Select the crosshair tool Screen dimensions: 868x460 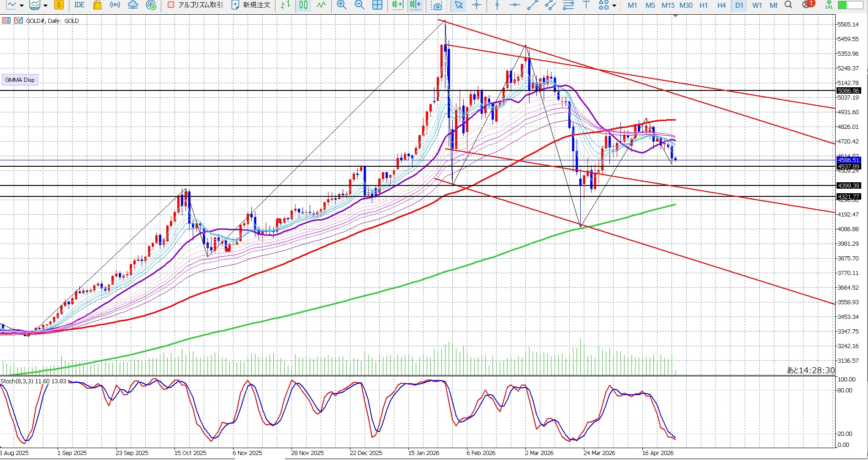point(476,5)
